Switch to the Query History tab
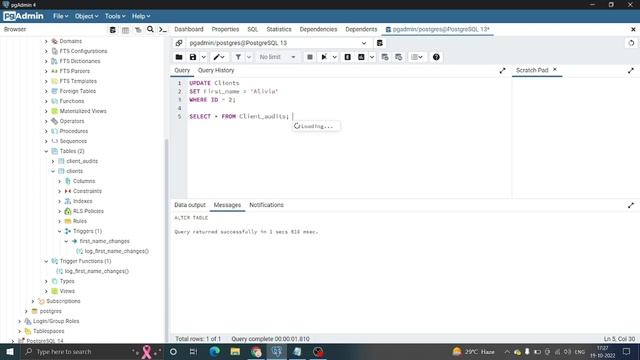The width and height of the screenshot is (640, 360). 216,70
